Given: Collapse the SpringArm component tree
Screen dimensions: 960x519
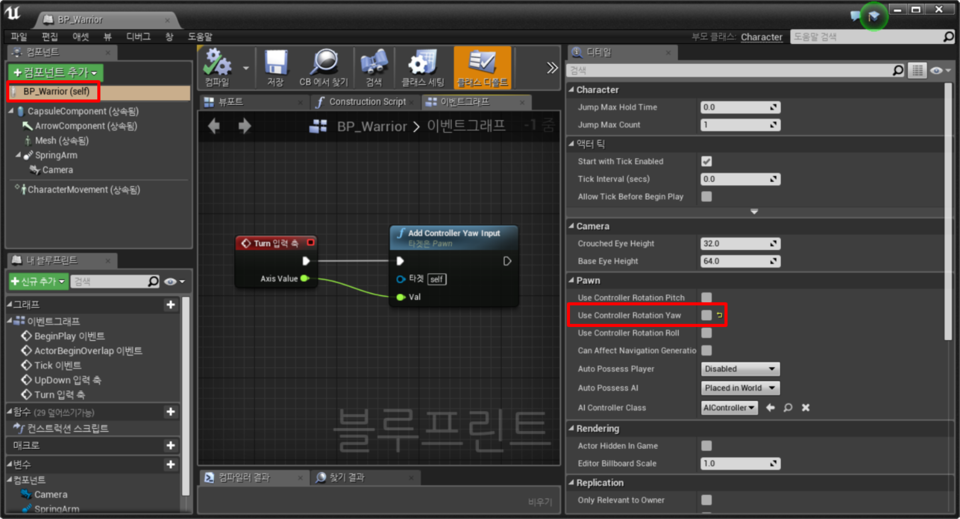Looking at the screenshot, I should 18,155.
